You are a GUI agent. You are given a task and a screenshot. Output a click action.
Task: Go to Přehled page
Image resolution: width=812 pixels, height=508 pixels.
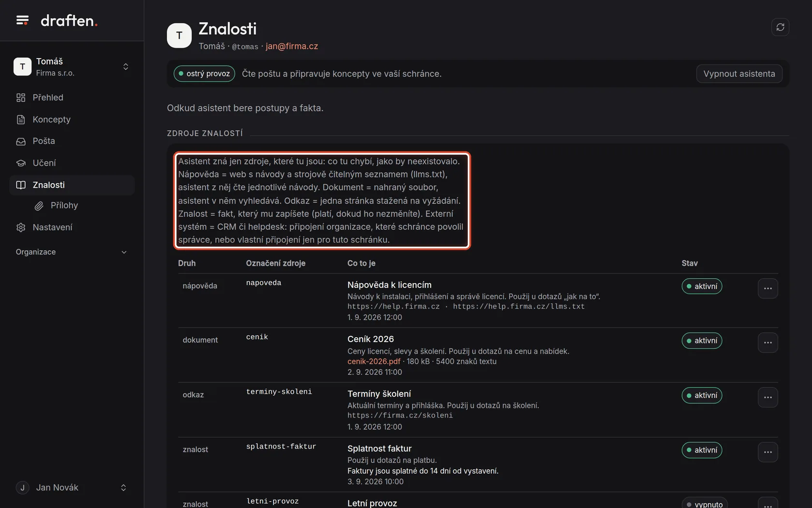(x=72, y=98)
